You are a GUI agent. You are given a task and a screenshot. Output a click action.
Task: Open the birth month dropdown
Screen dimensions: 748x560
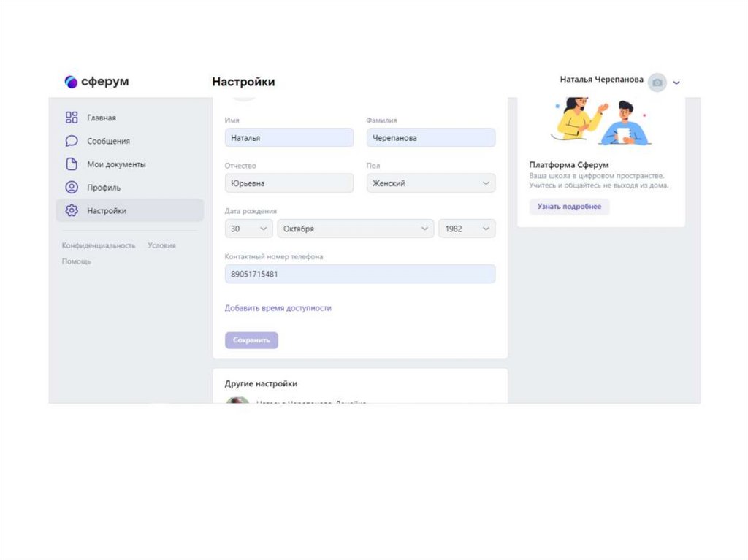355,229
